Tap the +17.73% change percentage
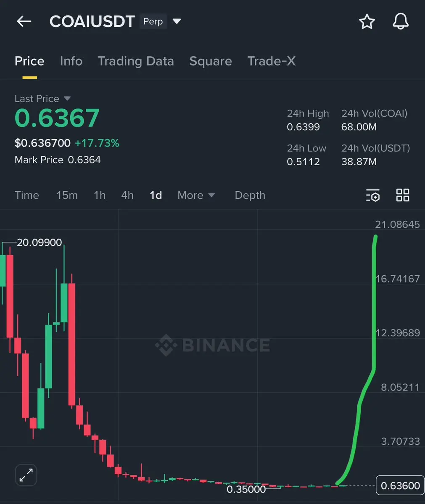 tap(97, 143)
